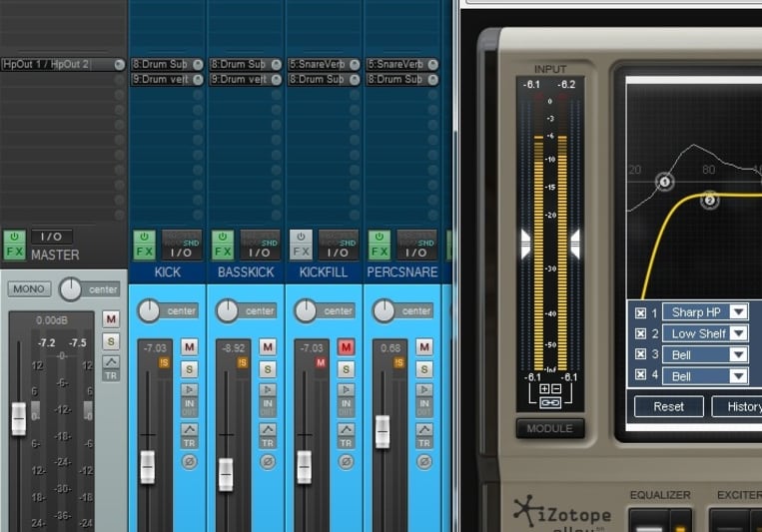Open the KICK track FX chain
The image size is (762, 532).
[x=145, y=253]
